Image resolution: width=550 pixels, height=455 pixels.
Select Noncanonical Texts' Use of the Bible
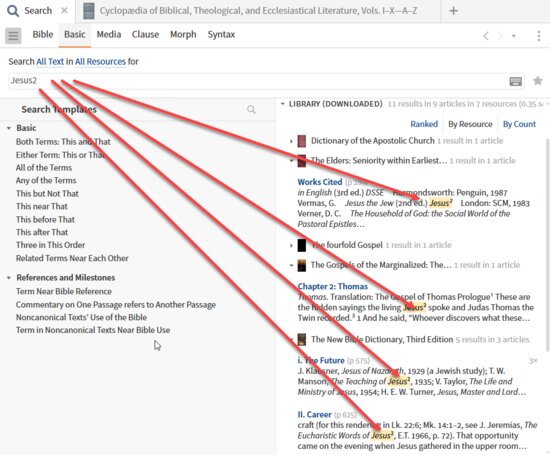[x=81, y=317]
